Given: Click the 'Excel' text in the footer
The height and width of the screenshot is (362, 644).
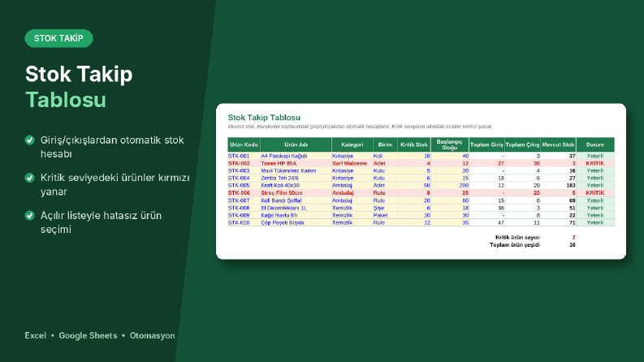Looking at the screenshot, I should pos(35,336).
